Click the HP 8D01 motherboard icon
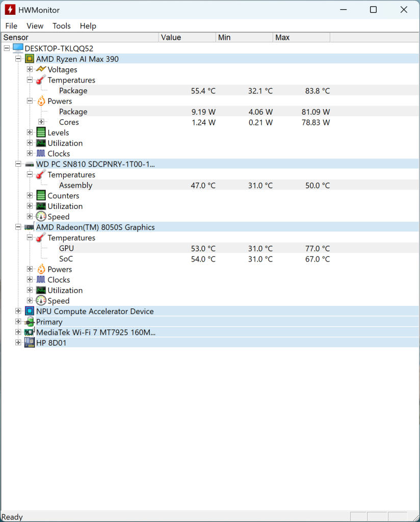Image resolution: width=420 pixels, height=522 pixels. (x=30, y=343)
